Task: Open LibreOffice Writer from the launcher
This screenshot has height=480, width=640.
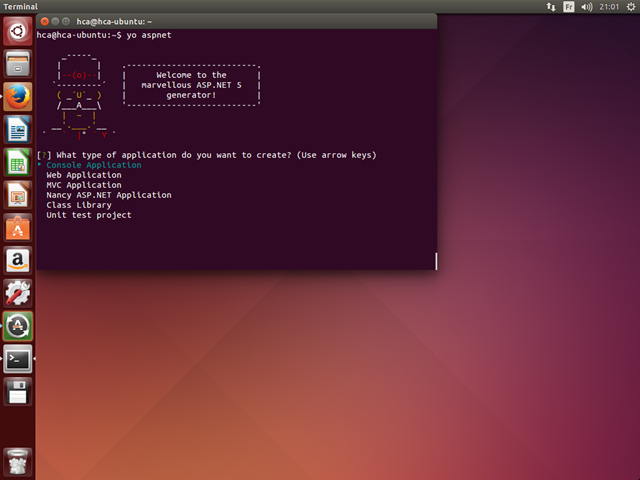Action: [x=18, y=129]
